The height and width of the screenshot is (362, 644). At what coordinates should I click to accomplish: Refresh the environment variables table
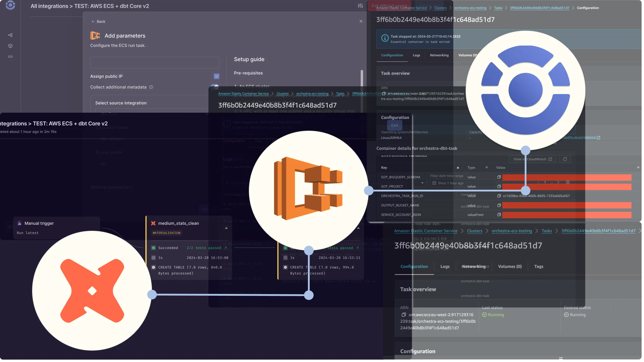pos(565,159)
